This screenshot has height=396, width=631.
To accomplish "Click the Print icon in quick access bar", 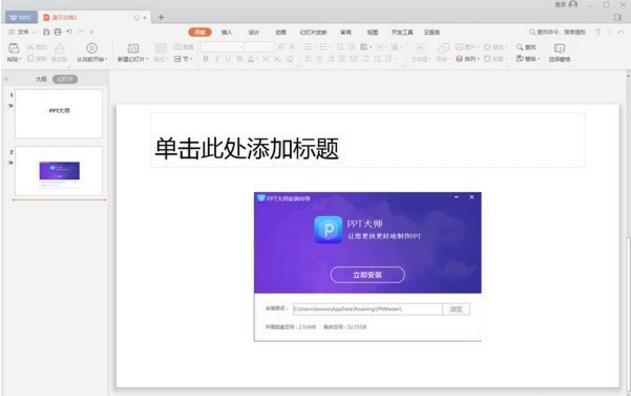I will click(58, 32).
